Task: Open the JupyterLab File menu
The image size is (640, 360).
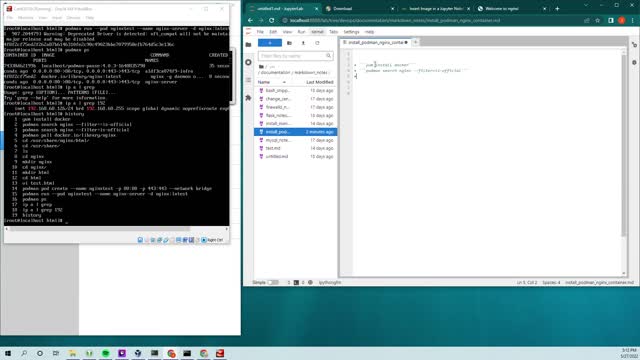Action: [x=260, y=32]
